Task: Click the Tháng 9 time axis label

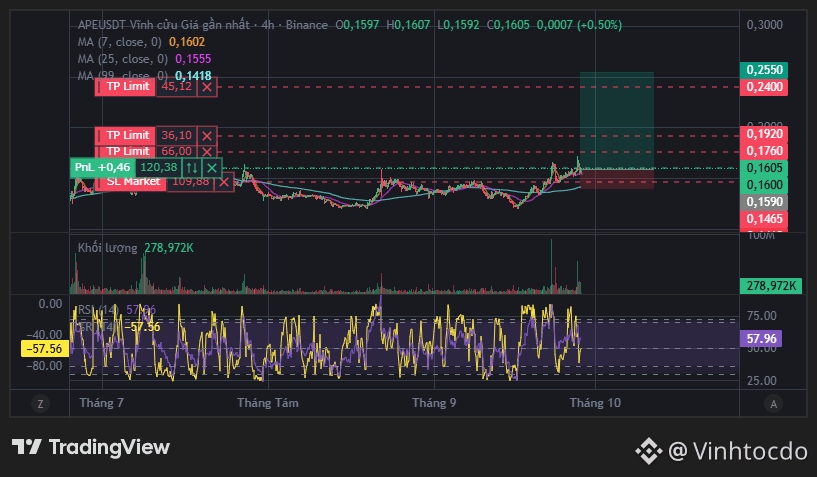Action: tap(434, 403)
